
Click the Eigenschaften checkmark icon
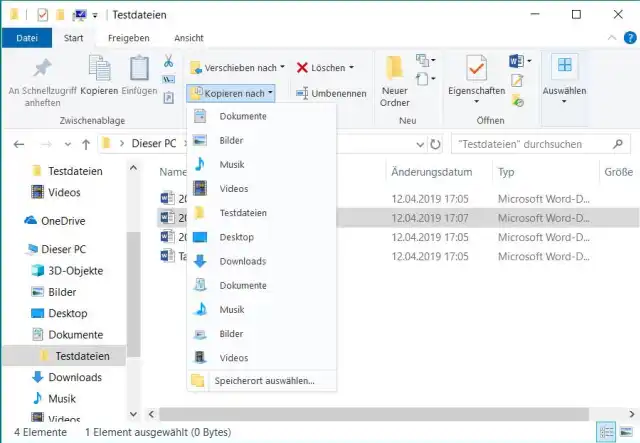click(476, 68)
